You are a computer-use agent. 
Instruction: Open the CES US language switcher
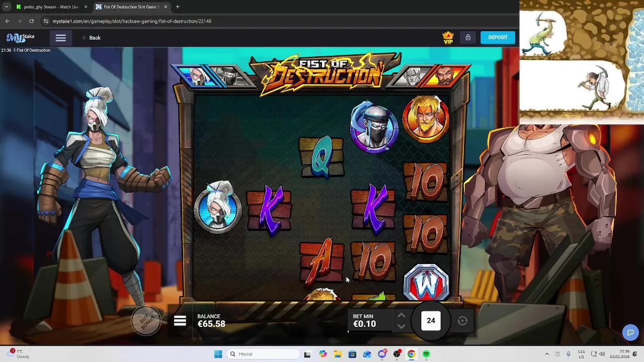coord(581,354)
